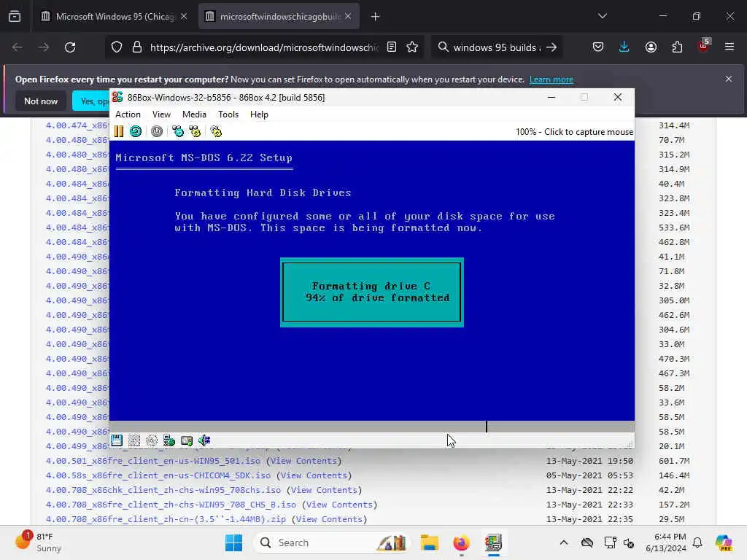Image resolution: width=747 pixels, height=560 pixels.
Task: Send Ctrl+Alt+Esc with the yellow keyboard icon
Action: 195,131
